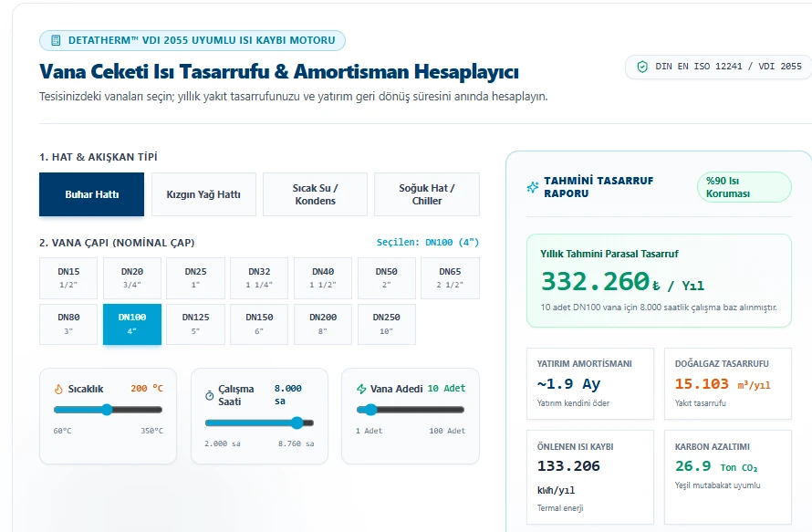The image size is (812, 532).
Task: Choose the DN25 1" valve size
Action: pyautogui.click(x=196, y=278)
